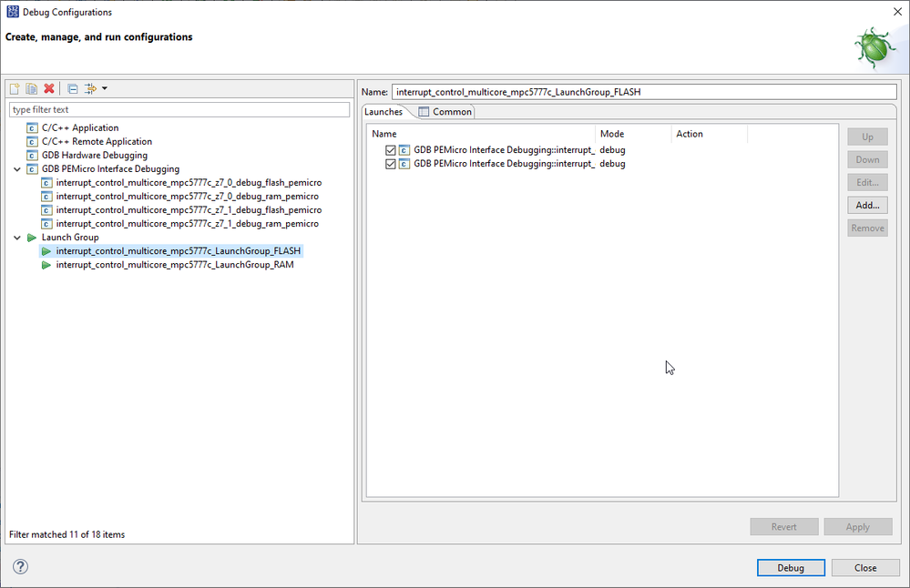Select GDB Hardware Debugging type
This screenshot has width=910, height=588.
click(x=95, y=156)
